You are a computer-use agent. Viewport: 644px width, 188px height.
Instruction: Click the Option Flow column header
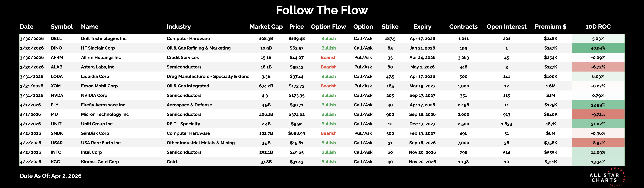(328, 27)
